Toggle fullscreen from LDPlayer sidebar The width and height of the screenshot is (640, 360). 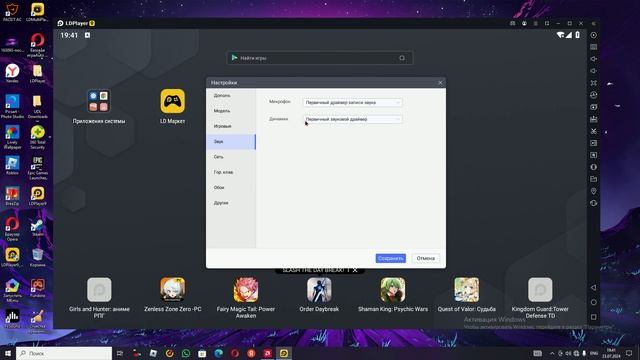pos(593,83)
